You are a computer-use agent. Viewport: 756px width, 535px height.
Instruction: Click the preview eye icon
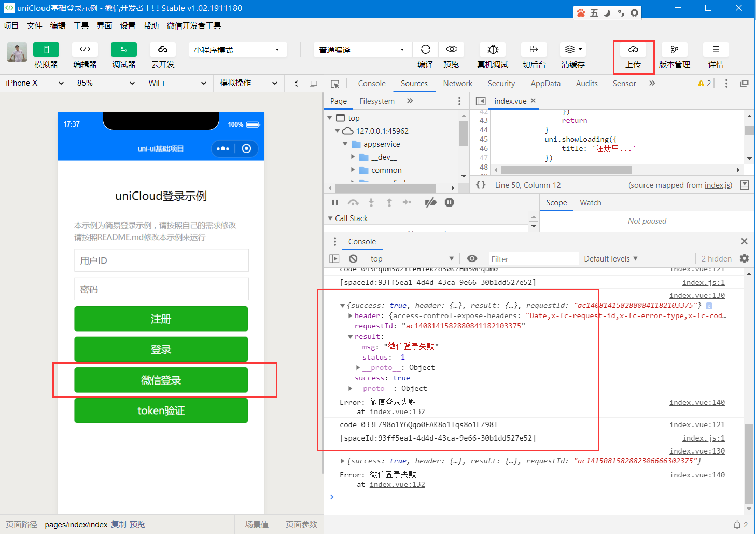pyautogui.click(x=452, y=49)
